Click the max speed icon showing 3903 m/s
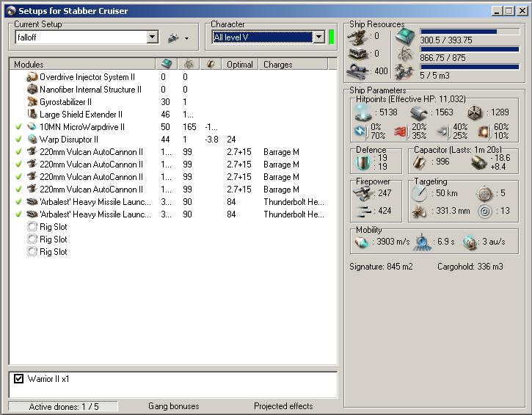The width and height of the screenshot is (532, 415). coord(361,242)
